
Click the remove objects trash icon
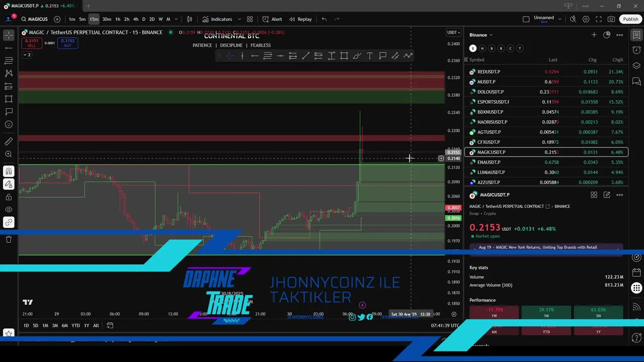point(9,239)
